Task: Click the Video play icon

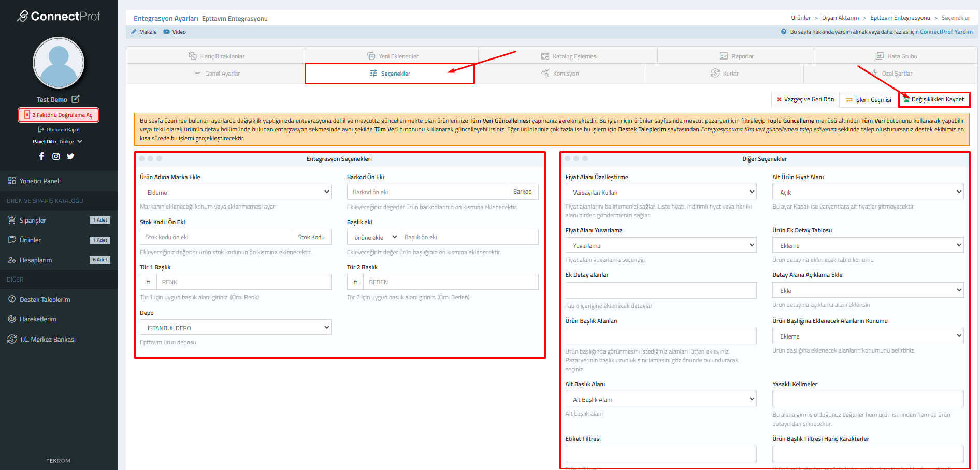Action: (x=166, y=32)
